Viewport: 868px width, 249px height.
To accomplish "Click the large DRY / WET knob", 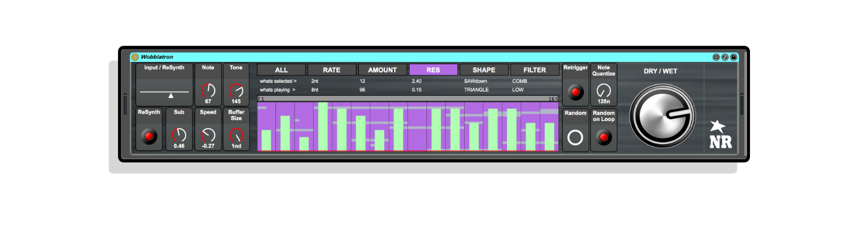I will (661, 114).
